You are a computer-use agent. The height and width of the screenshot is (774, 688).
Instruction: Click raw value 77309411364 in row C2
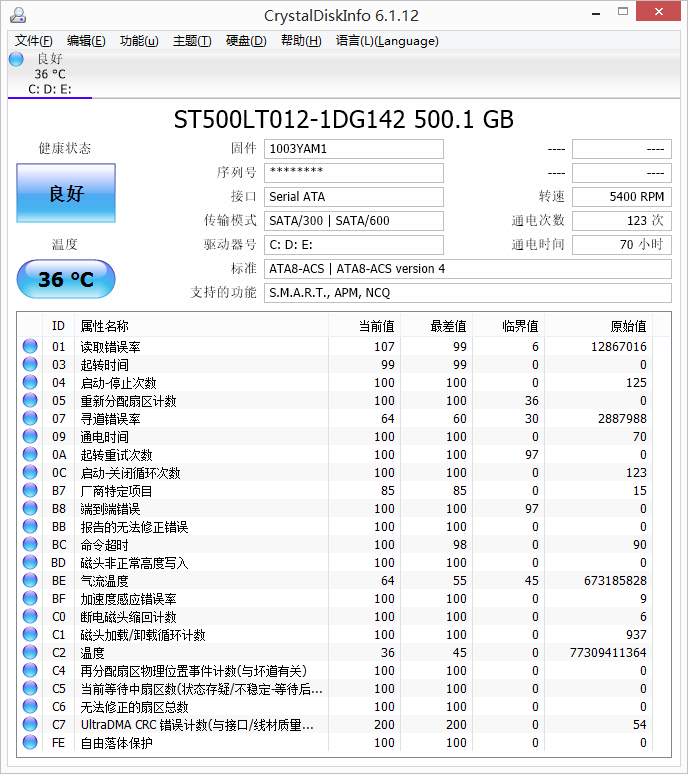[x=608, y=653]
